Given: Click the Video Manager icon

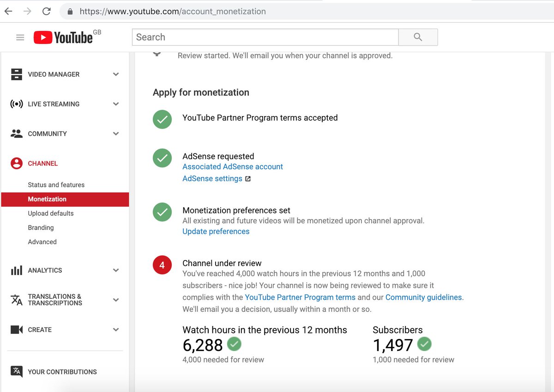Looking at the screenshot, I should pyautogui.click(x=17, y=74).
